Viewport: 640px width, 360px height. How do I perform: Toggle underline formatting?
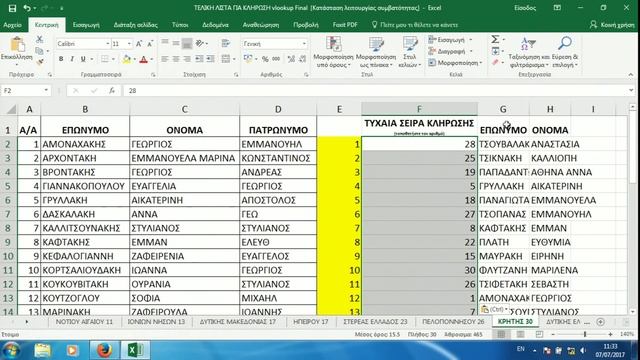83,60
